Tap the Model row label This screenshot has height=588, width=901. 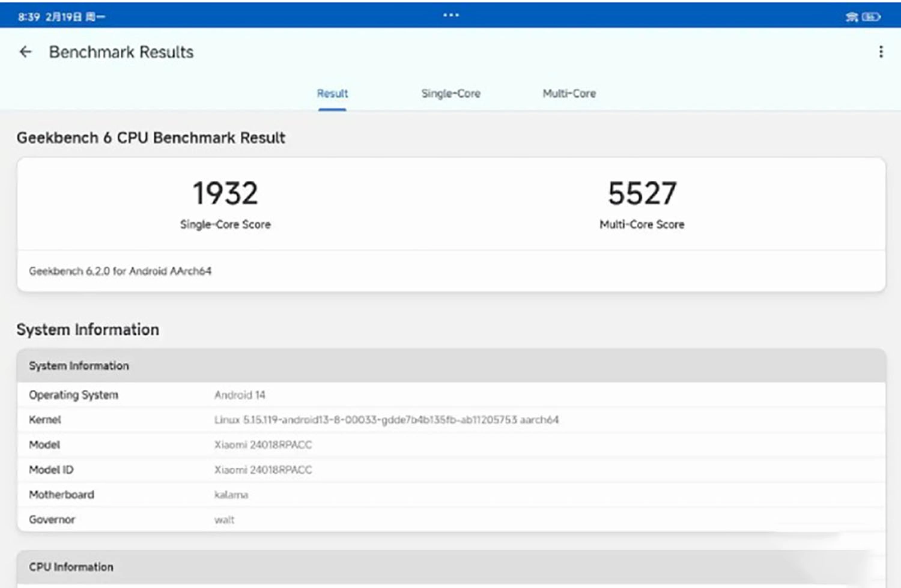tap(44, 445)
